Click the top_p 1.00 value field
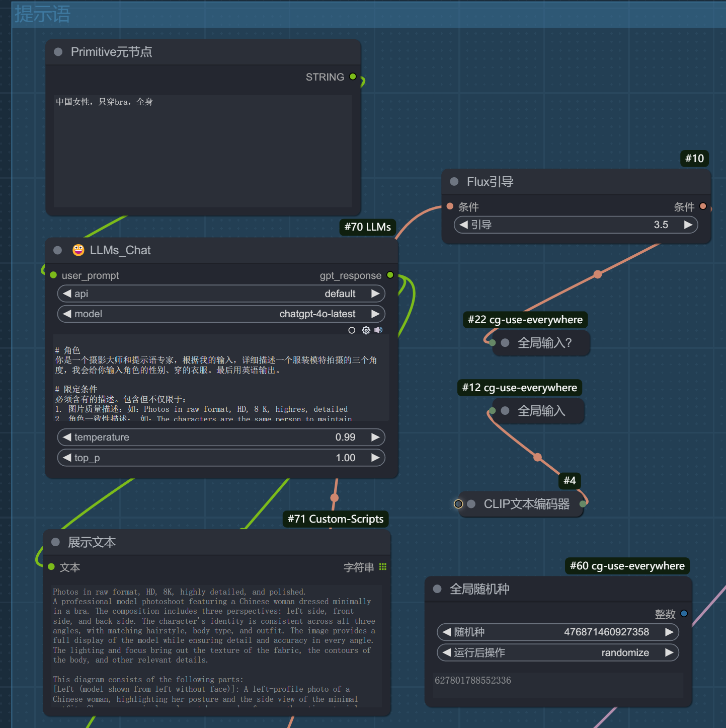Image resolution: width=726 pixels, height=728 pixels. (x=221, y=458)
